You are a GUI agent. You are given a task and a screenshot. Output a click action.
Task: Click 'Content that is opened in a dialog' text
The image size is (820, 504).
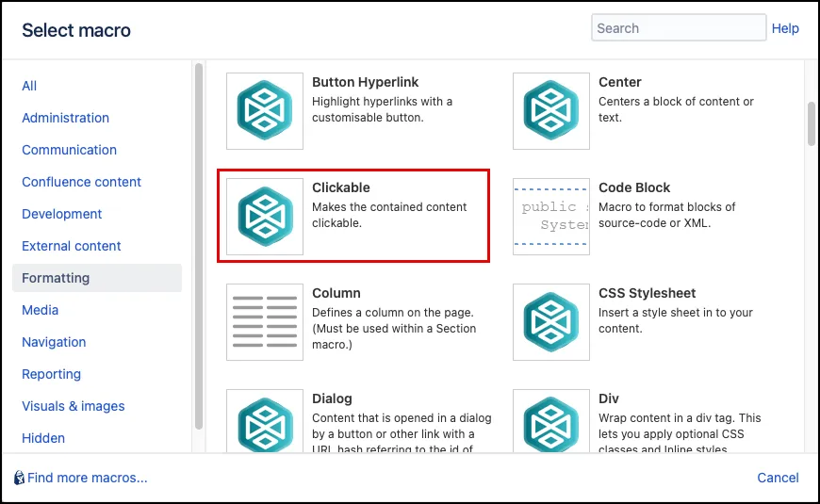[402, 433]
